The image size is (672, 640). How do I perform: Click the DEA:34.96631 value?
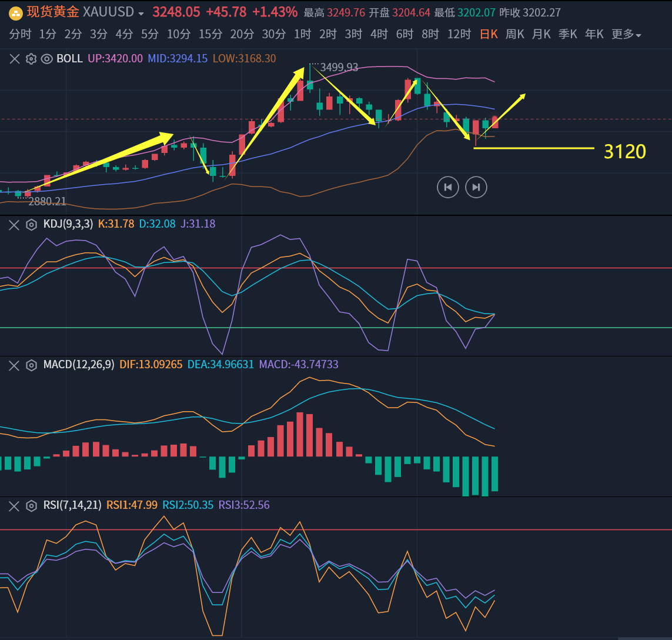pyautogui.click(x=220, y=365)
